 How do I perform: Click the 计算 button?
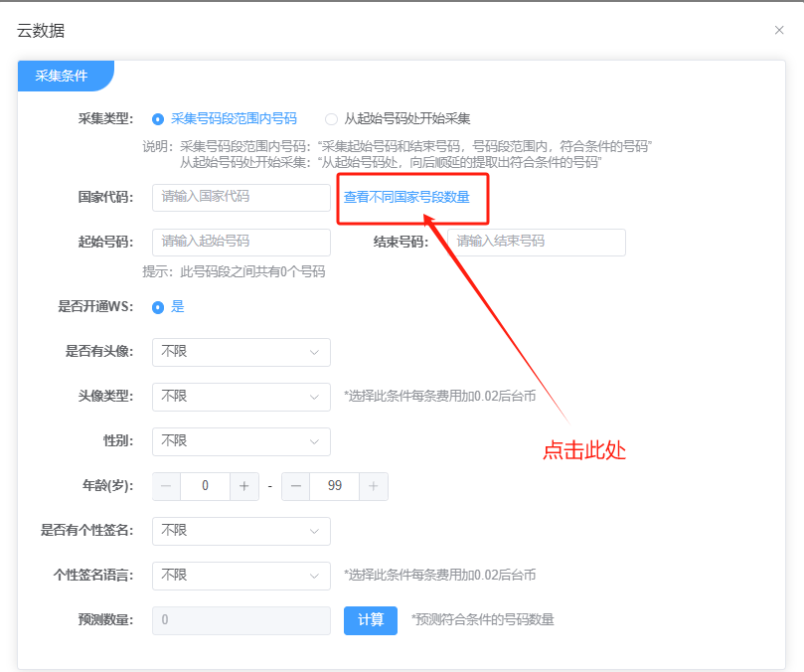click(x=371, y=620)
